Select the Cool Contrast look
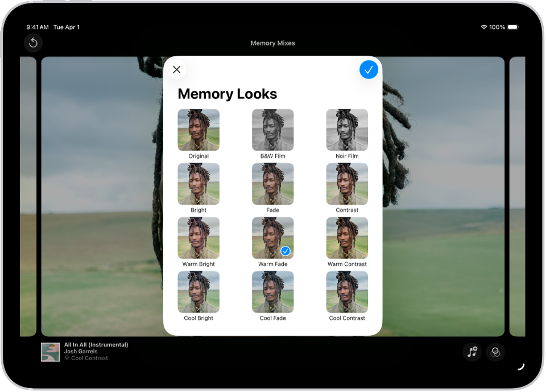The image size is (546, 392). click(347, 291)
